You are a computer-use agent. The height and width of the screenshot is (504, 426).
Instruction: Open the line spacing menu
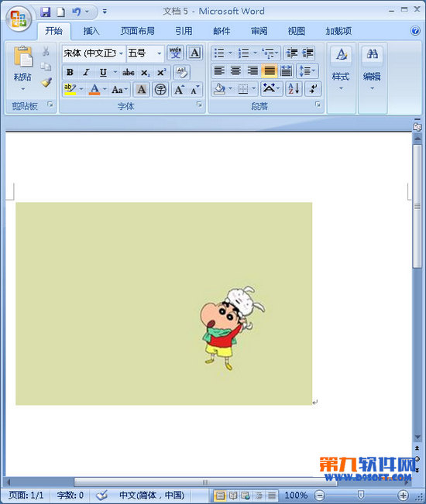click(307, 71)
